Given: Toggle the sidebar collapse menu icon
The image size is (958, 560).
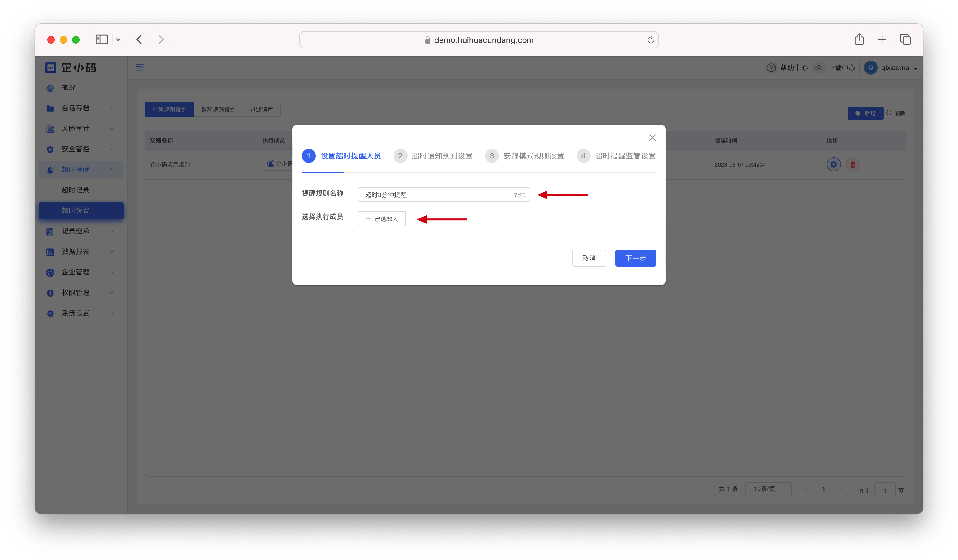Looking at the screenshot, I should point(140,67).
